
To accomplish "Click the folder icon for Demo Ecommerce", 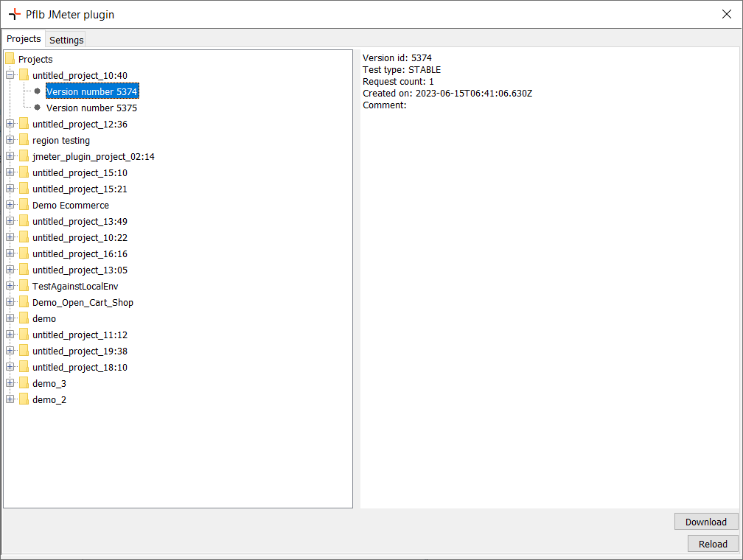I will [x=23, y=205].
